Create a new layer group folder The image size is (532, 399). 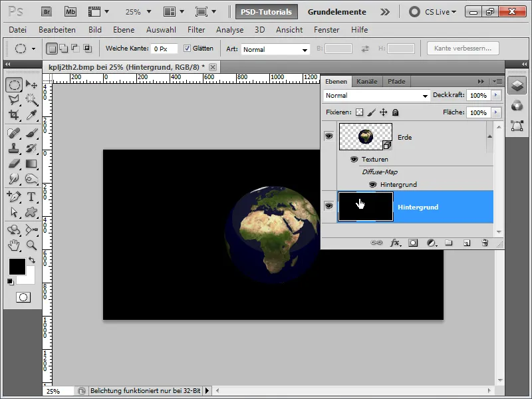(449, 243)
